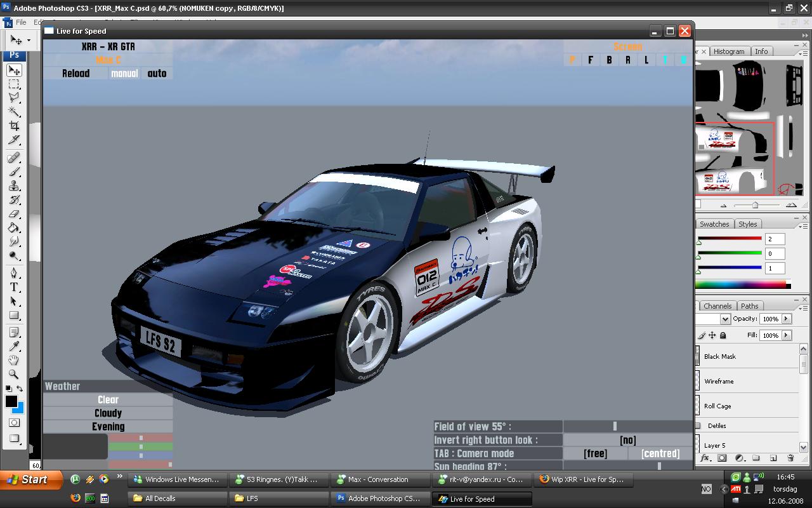Toggle Invert right button look [no]
Viewport: 812px width, 508px height.
[628, 440]
